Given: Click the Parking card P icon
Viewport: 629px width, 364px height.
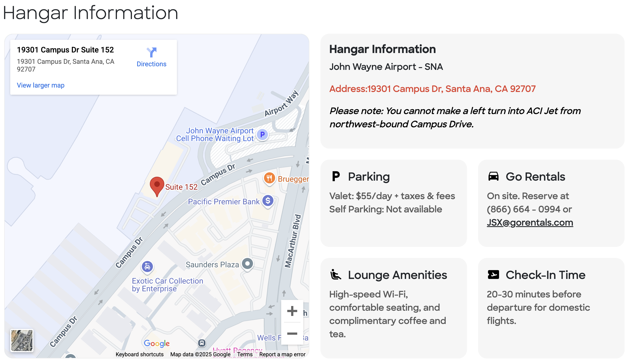Looking at the screenshot, I should [x=336, y=176].
